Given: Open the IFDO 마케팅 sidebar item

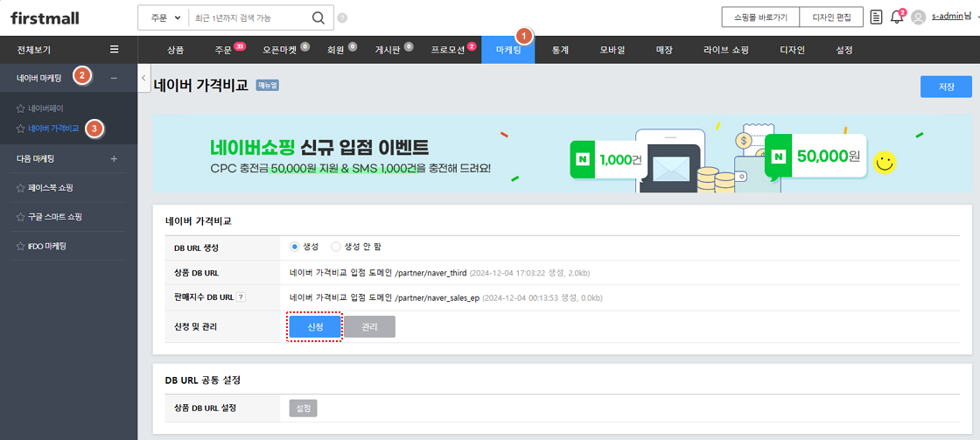Looking at the screenshot, I should click(x=47, y=247).
